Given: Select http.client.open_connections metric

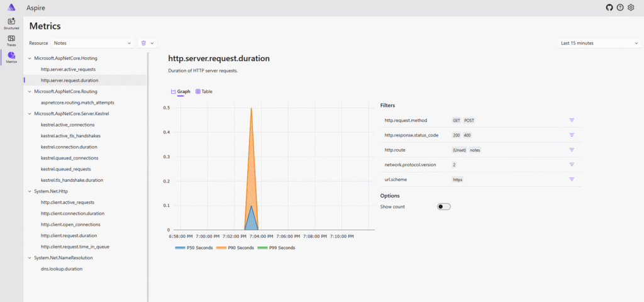Looking at the screenshot, I should [x=70, y=225].
